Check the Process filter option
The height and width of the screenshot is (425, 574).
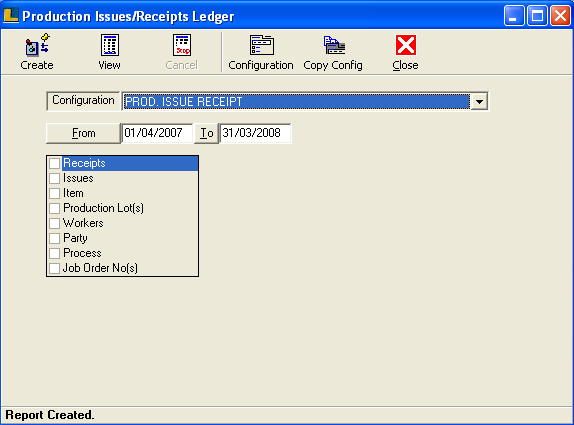point(55,253)
